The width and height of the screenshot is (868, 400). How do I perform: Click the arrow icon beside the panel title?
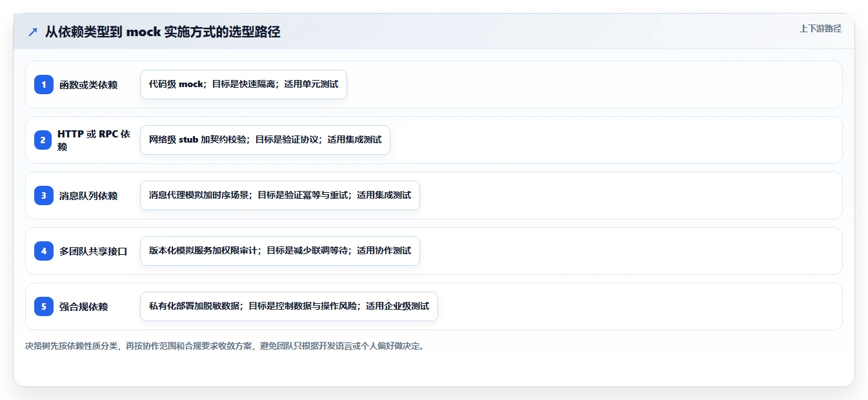[x=33, y=32]
